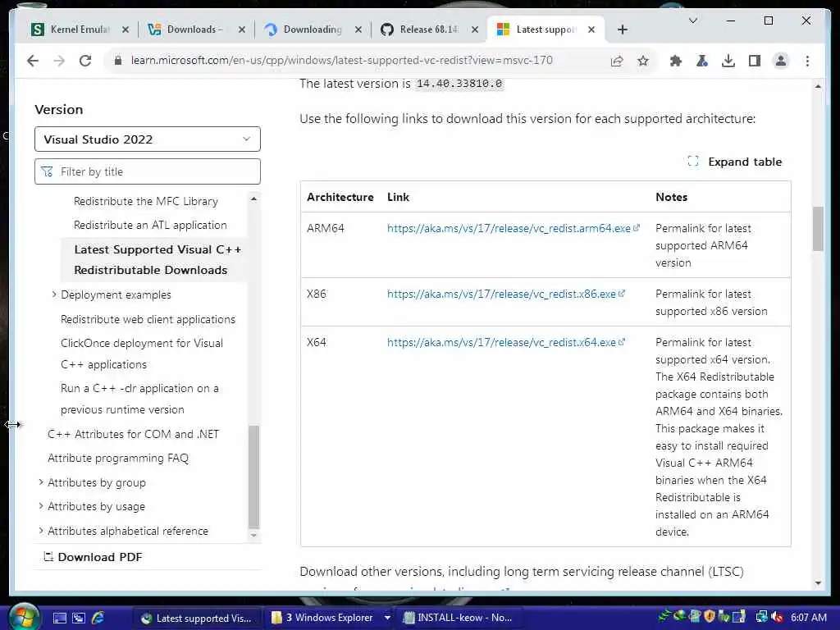Click the address bar URL

(342, 61)
